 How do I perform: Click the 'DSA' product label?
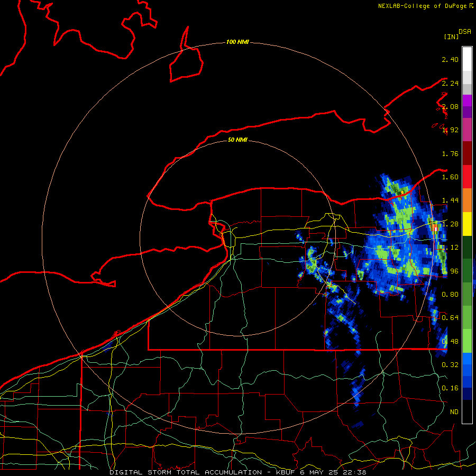pos(465,32)
